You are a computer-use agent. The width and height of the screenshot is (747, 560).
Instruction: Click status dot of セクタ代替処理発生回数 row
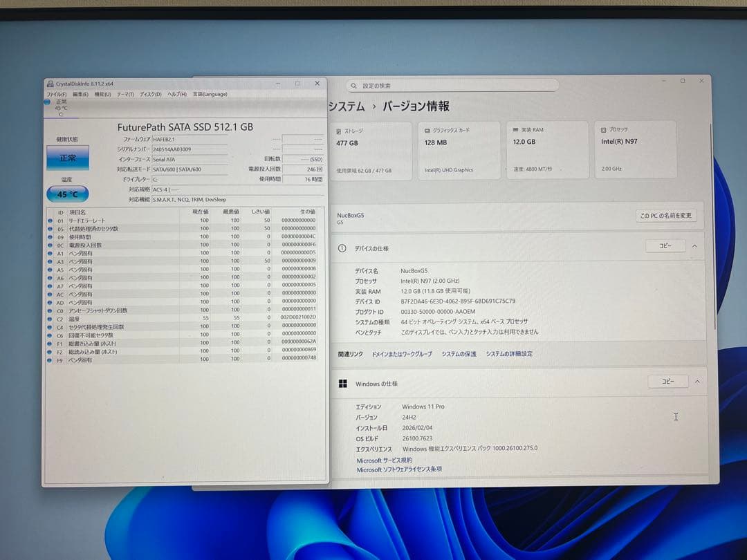(x=50, y=327)
